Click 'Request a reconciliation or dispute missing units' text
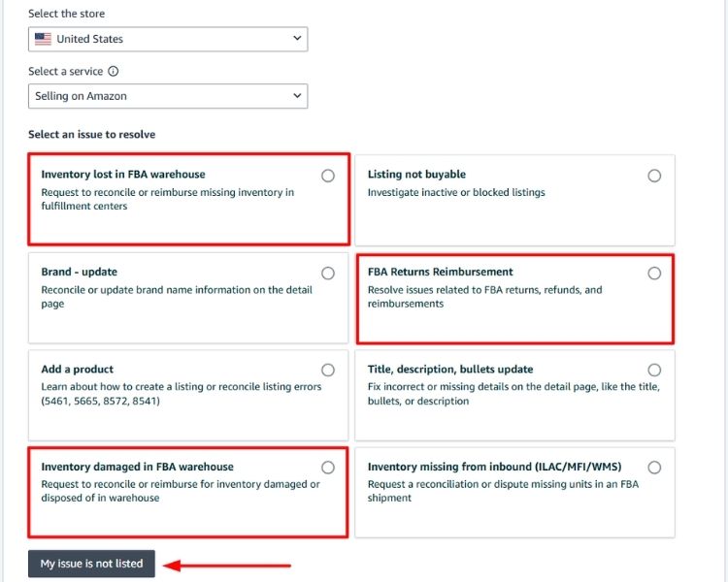The image size is (728, 582). coord(503,491)
